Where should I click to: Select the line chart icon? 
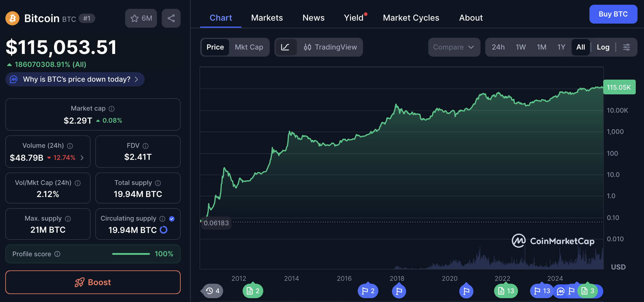pos(285,47)
